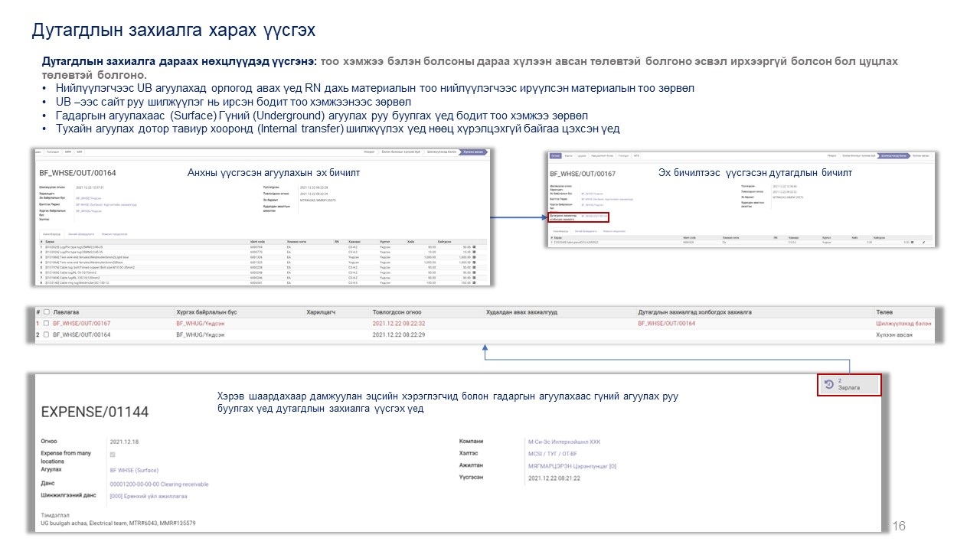This screenshot has width=980, height=551.
Task: Click the Шилжүүлэхэд бэлэн status cell
Action: pyautogui.click(x=903, y=324)
